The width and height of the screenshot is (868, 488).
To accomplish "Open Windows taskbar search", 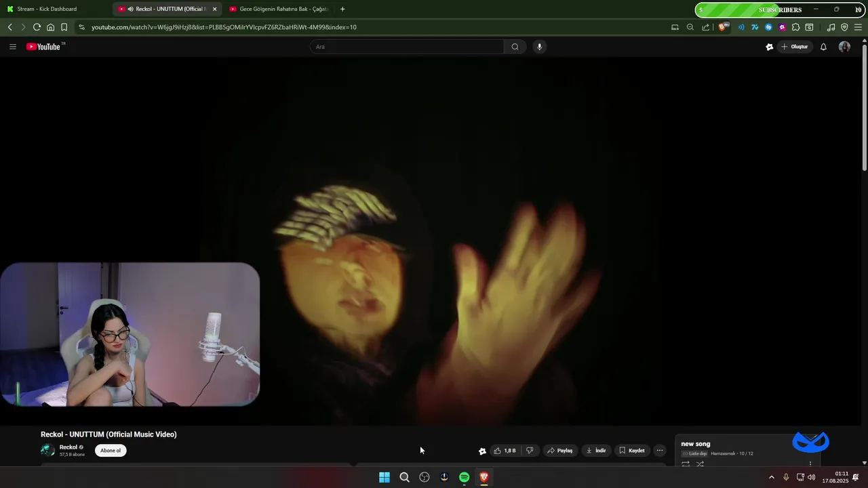I will pyautogui.click(x=404, y=477).
